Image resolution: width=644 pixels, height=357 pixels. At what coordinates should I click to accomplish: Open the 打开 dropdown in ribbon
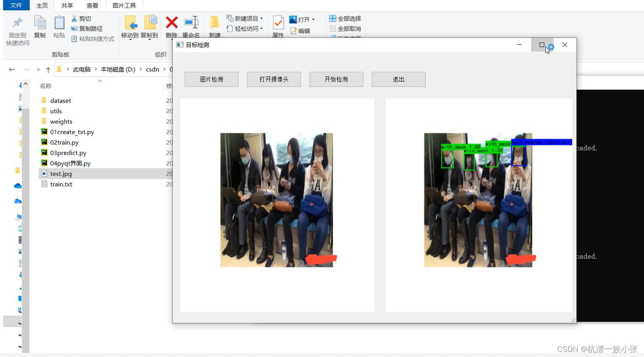pyautogui.click(x=302, y=20)
